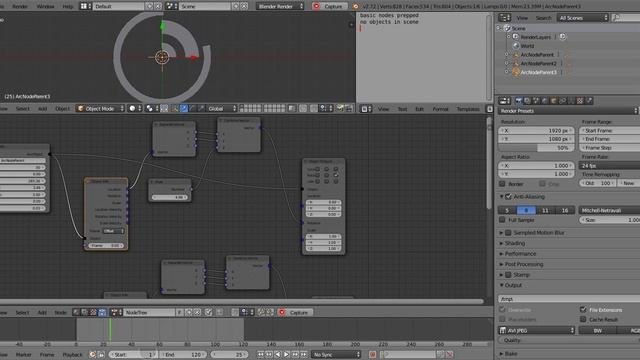
Task: Jump to the last frame in timeline
Action: (x=304, y=354)
